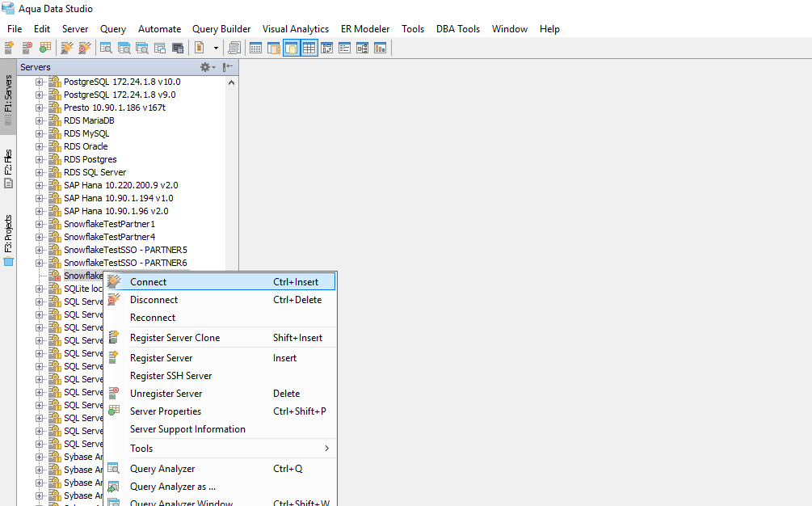Image resolution: width=812 pixels, height=506 pixels.
Task: Click the diagram hierarchy toolbar icon
Action: [x=363, y=48]
